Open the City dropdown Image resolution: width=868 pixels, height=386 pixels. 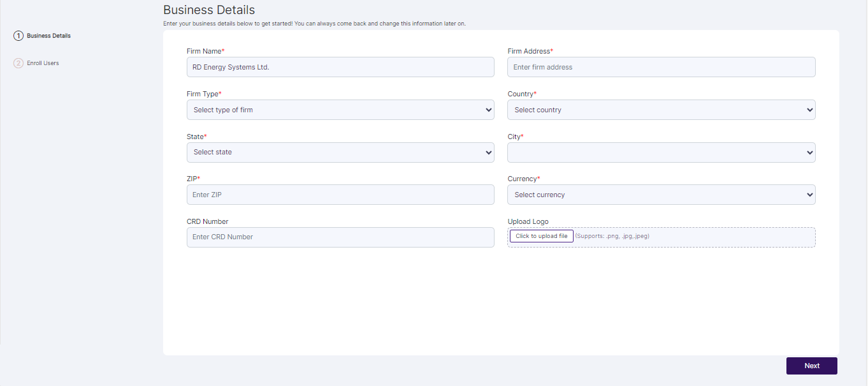[x=660, y=152]
